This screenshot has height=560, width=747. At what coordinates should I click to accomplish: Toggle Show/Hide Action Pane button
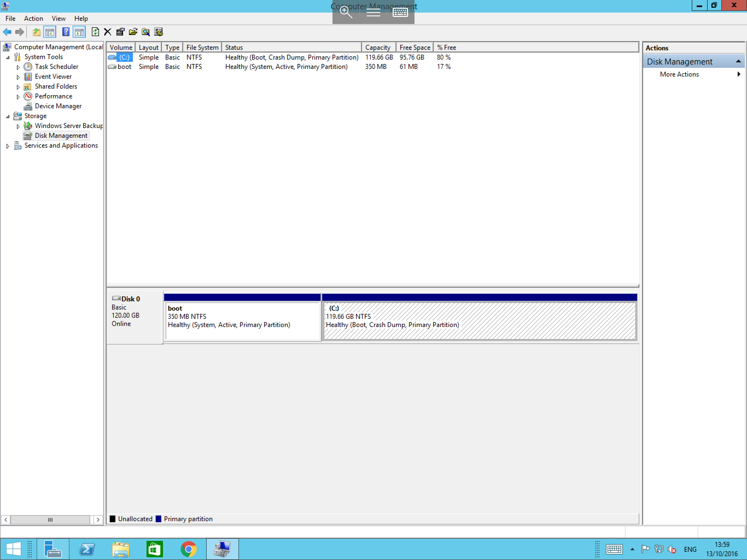coord(79,32)
